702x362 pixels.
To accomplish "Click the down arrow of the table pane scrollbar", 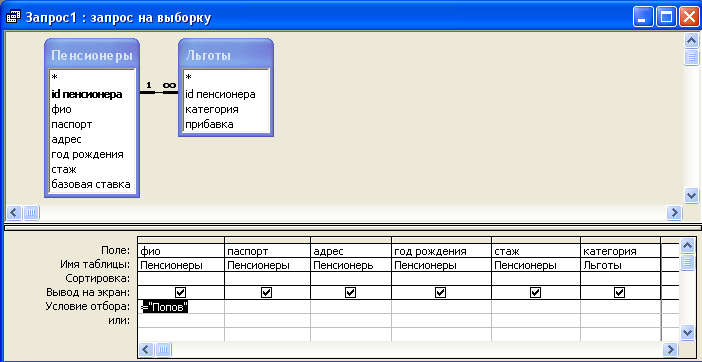I will tap(691, 195).
